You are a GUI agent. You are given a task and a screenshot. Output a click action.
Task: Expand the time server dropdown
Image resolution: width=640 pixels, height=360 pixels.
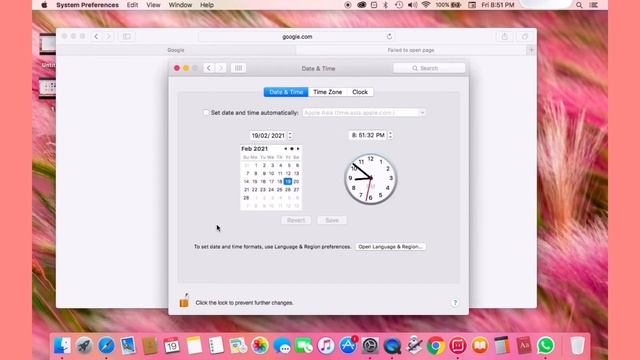point(422,113)
